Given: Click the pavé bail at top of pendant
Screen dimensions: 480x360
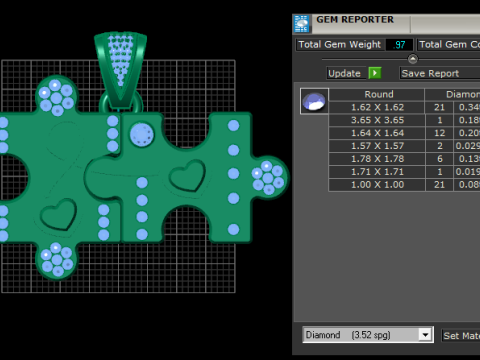Looking at the screenshot, I should coord(120,71).
